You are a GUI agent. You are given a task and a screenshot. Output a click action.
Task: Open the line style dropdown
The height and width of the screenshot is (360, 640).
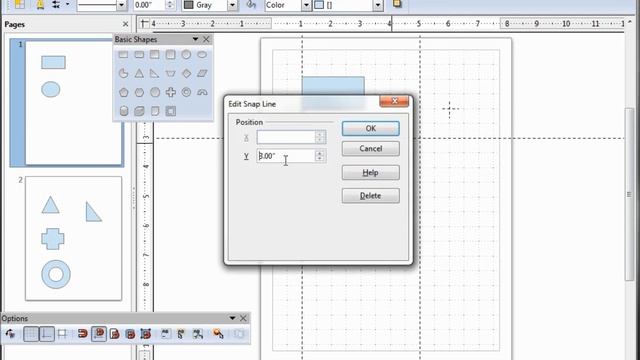pos(122,5)
